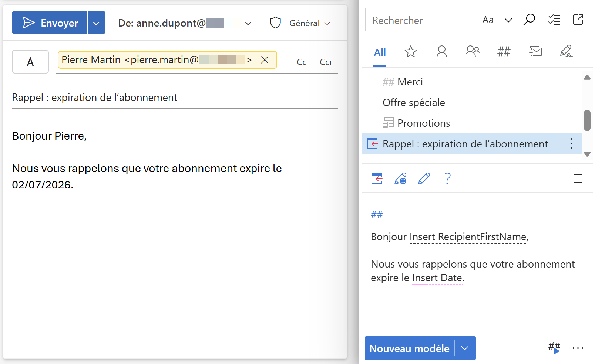Select the Pierre Martin recipient chip
Image resolution: width=595 pixels, height=364 pixels.
[167, 60]
